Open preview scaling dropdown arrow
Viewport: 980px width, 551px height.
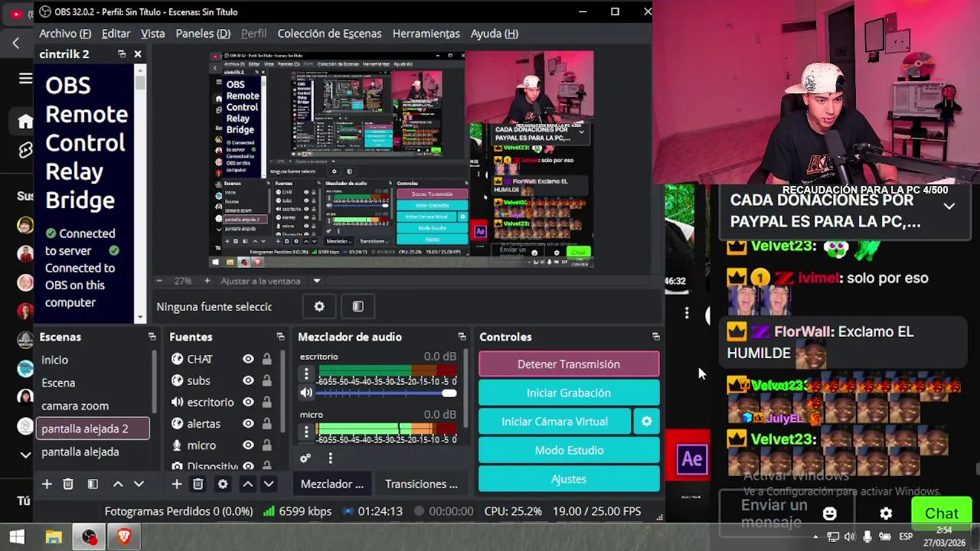[x=316, y=281]
